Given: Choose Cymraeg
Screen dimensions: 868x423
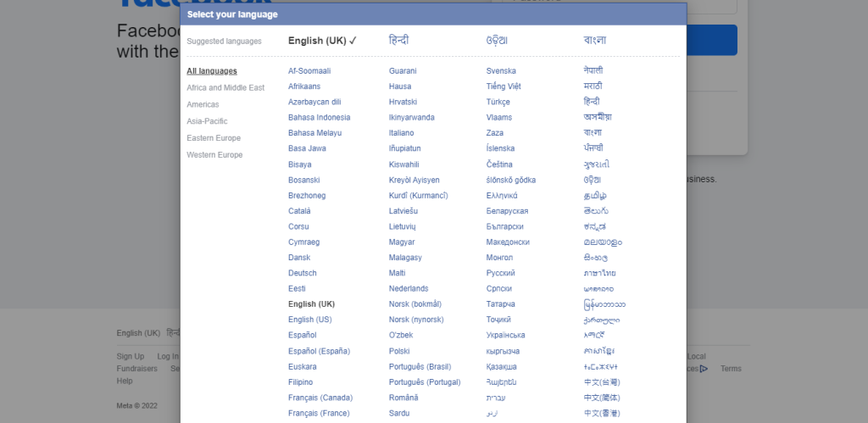Looking at the screenshot, I should (x=304, y=242).
